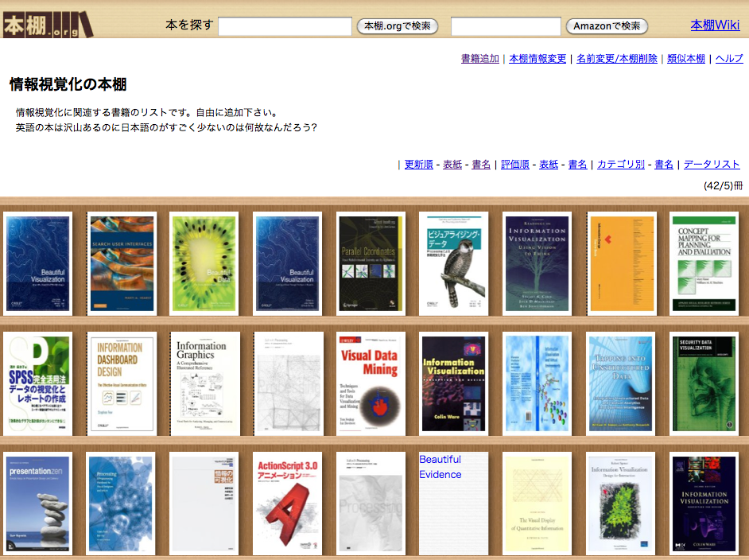The height and width of the screenshot is (560, 749).
Task: Focus the Amazon search text field
Action: point(506,26)
